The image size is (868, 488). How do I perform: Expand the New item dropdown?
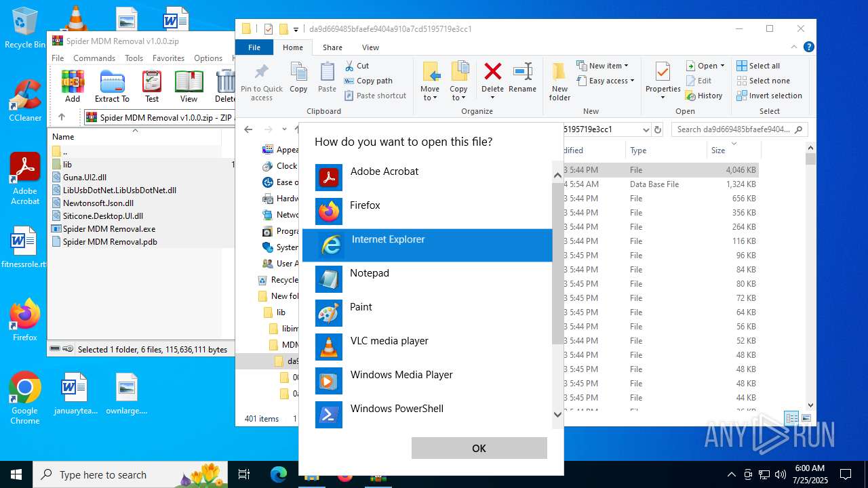pos(602,66)
